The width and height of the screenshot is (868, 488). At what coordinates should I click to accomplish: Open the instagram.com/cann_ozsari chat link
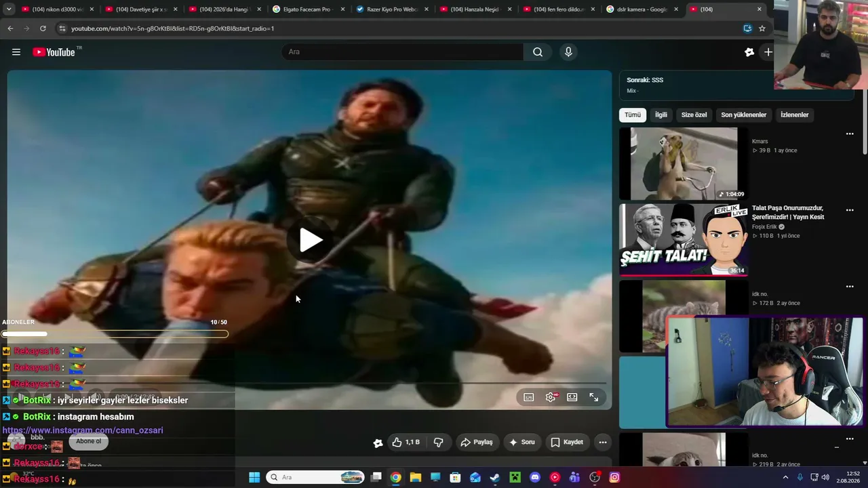[x=83, y=430]
